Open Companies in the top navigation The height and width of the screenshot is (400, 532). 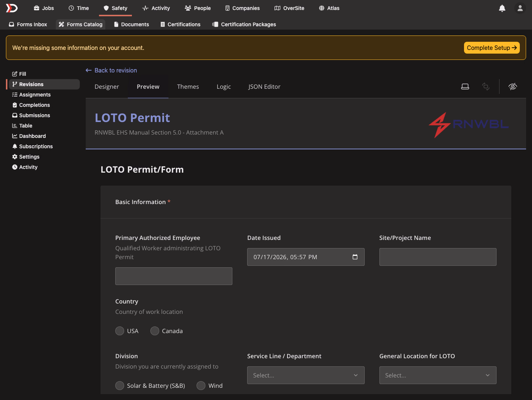click(x=242, y=8)
